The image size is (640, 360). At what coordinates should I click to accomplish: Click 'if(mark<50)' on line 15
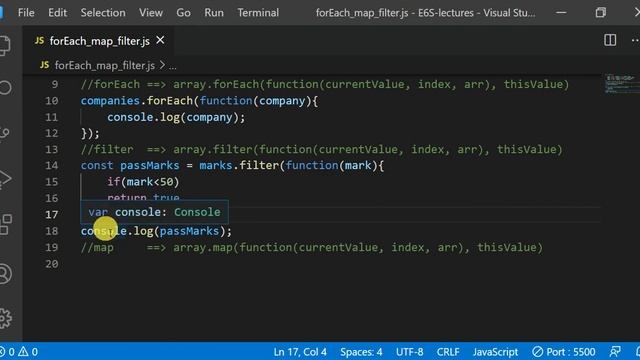click(x=143, y=182)
